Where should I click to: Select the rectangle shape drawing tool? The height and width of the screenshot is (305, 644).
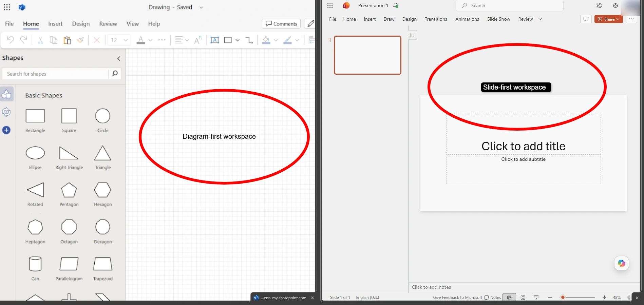tap(228, 40)
